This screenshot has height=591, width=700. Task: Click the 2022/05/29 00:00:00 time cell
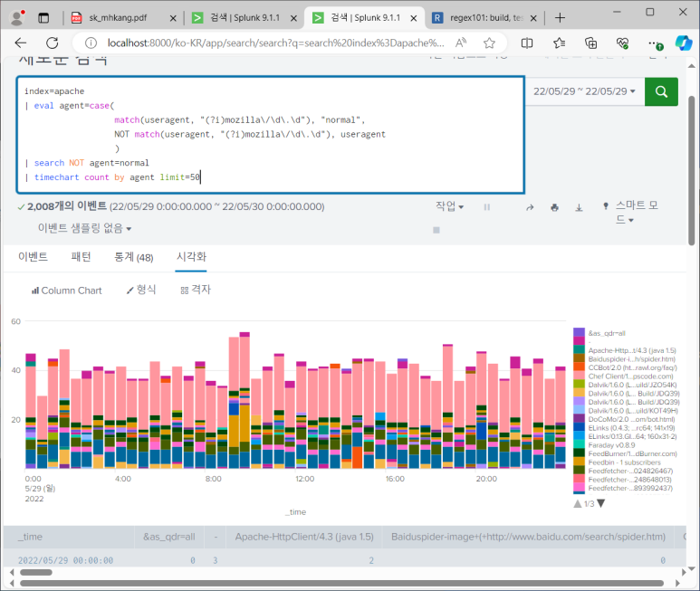[x=65, y=560]
